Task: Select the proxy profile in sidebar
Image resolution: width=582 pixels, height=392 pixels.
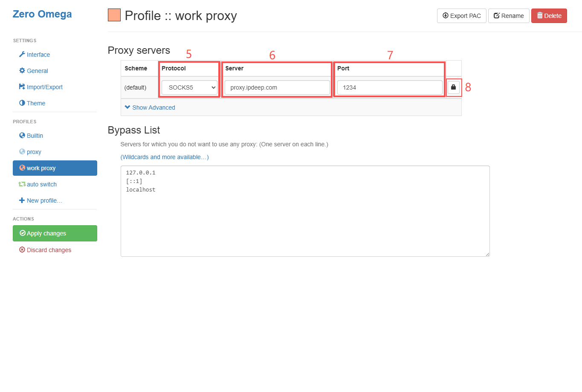Action: pos(34,152)
